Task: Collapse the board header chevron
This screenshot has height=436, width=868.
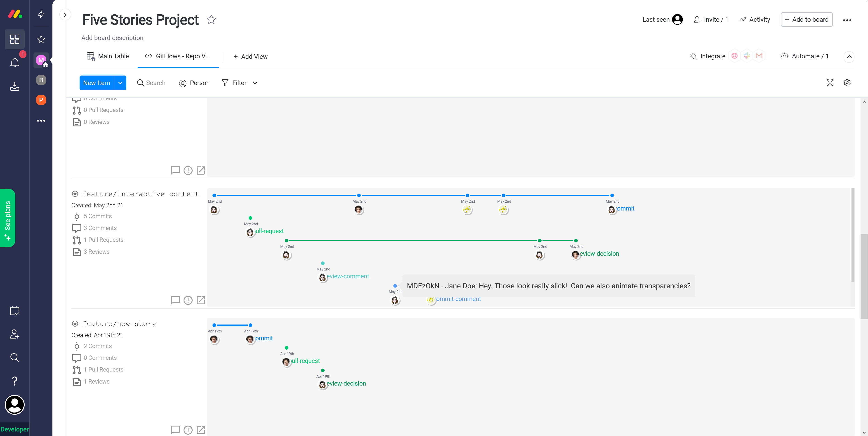Action: click(x=849, y=57)
